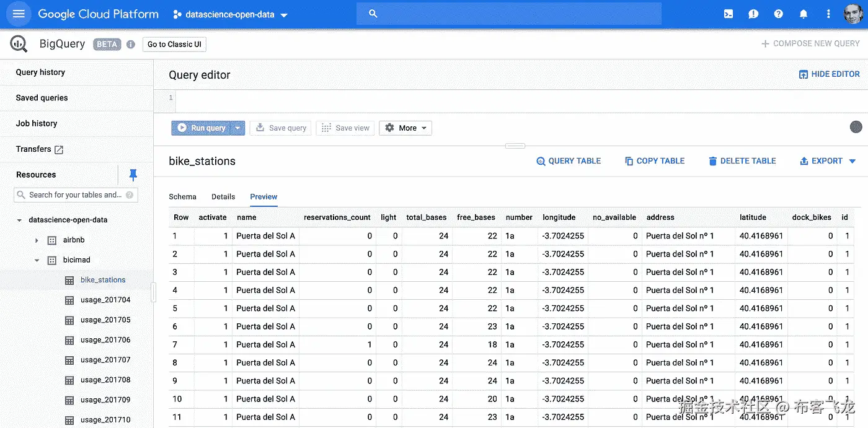Select the Preview tab
The height and width of the screenshot is (428, 868).
pos(263,196)
